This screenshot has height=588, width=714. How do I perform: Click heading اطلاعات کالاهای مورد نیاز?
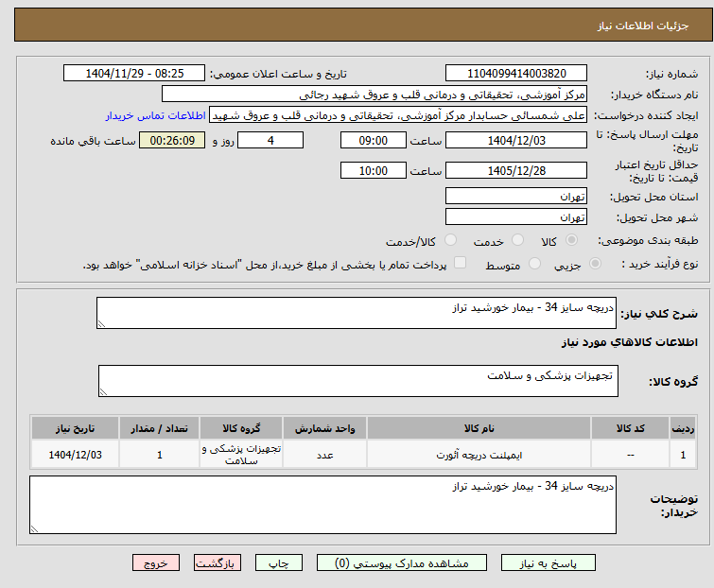click(x=629, y=342)
